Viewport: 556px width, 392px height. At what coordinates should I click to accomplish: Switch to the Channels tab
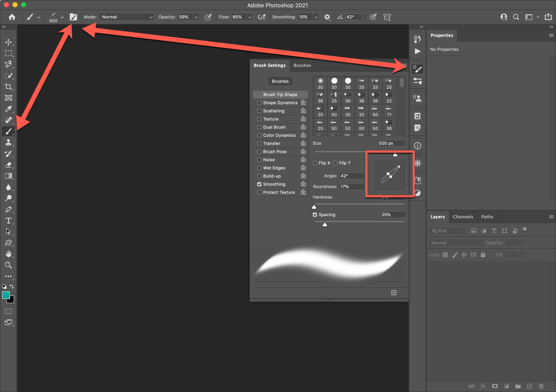coord(463,217)
